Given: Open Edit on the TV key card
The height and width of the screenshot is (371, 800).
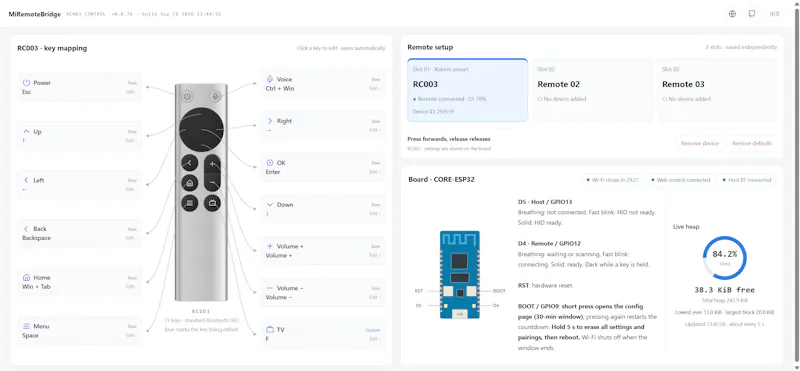Looking at the screenshot, I should [375, 339].
